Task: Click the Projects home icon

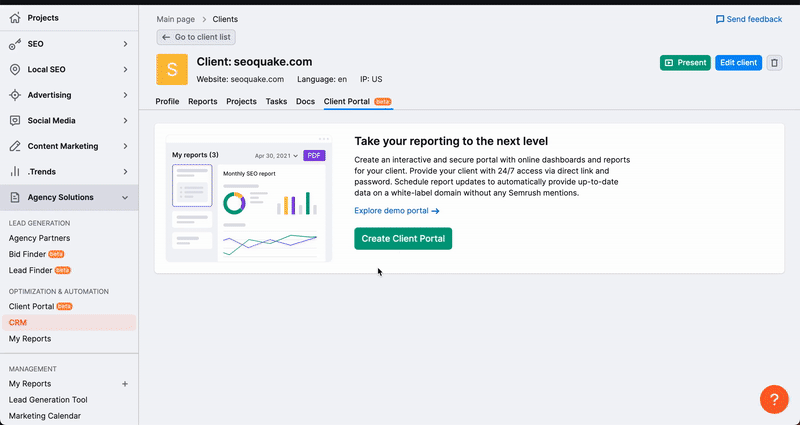Action: [15, 18]
